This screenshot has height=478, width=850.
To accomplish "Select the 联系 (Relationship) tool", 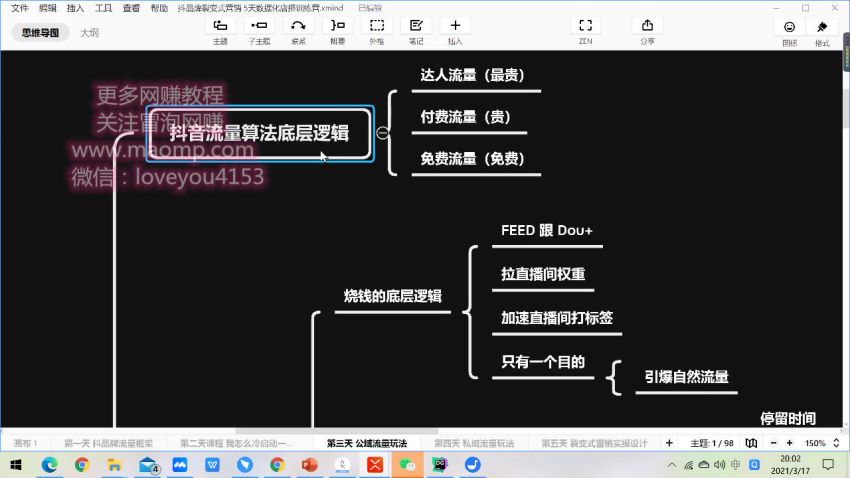I will pyautogui.click(x=298, y=30).
